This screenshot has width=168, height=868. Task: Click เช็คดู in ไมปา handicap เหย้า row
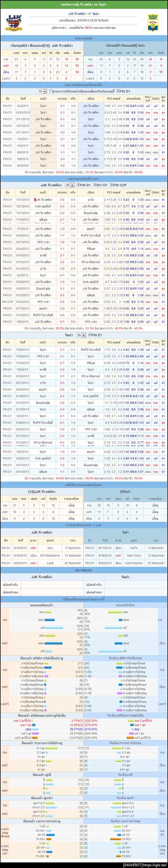155,512
